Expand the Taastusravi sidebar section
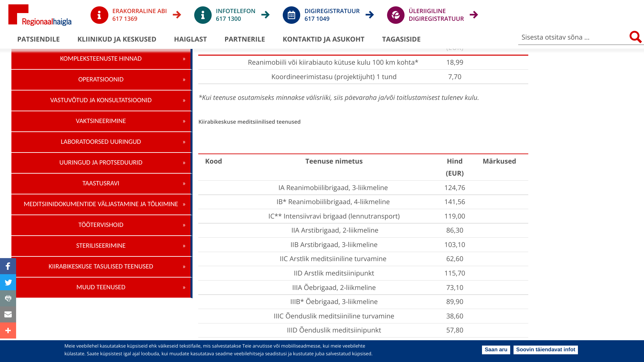This screenshot has width=644, height=362. (101, 183)
